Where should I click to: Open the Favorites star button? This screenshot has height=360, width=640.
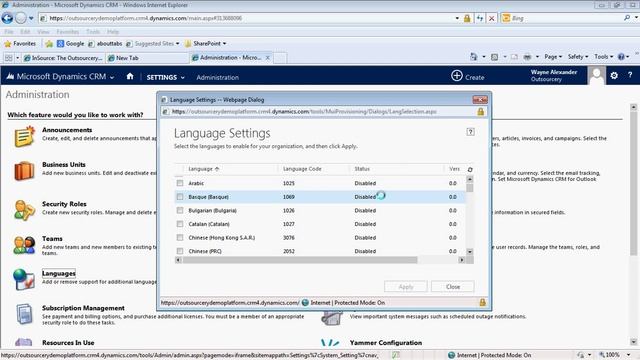[20, 43]
